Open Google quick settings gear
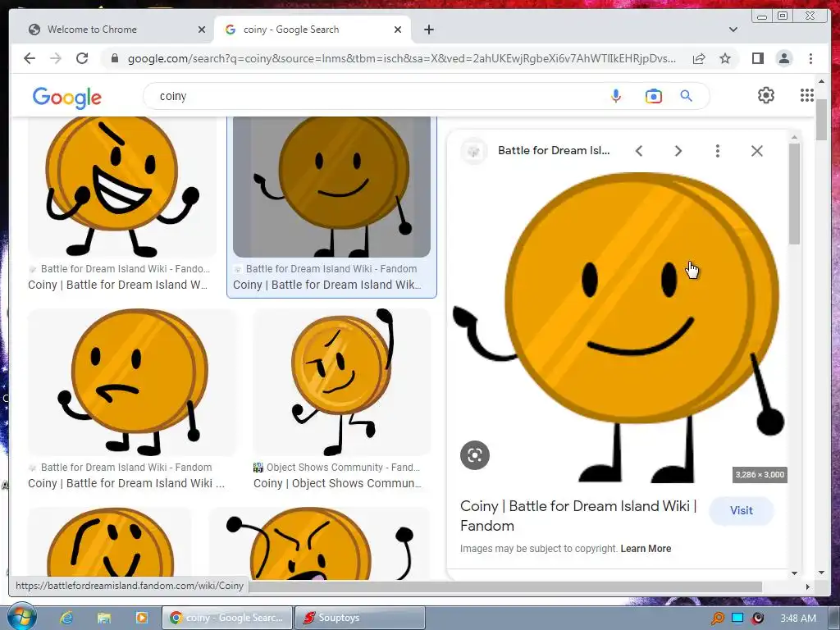The height and width of the screenshot is (630, 840). 766,95
